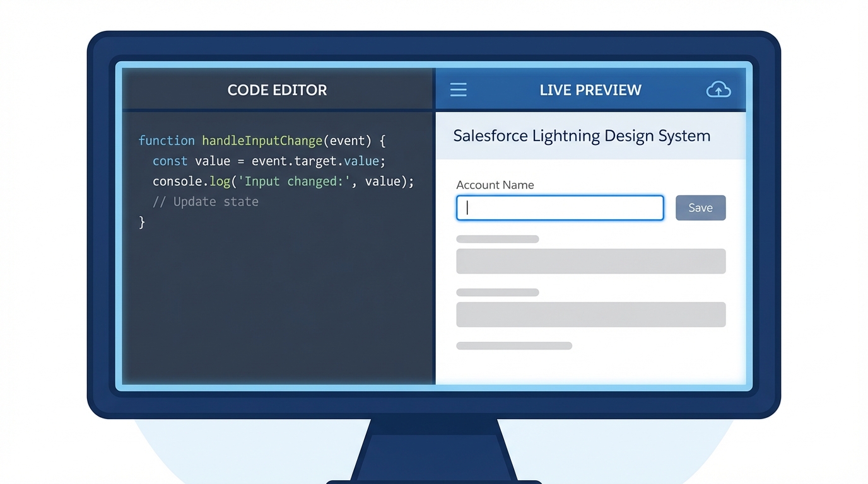Select the LIVE PREVIEW panel header
This screenshot has width=868, height=484.
point(590,90)
